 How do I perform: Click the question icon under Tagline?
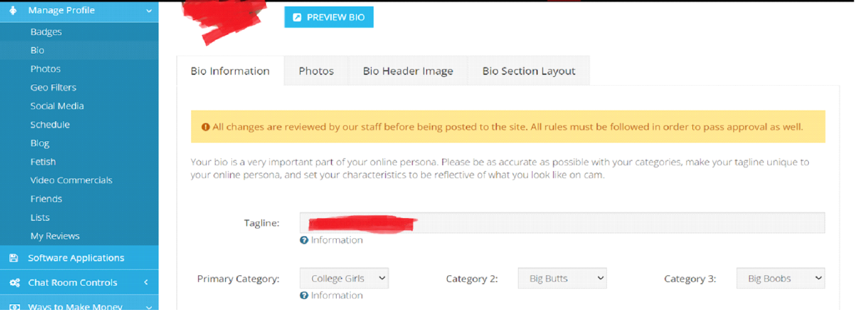[304, 240]
